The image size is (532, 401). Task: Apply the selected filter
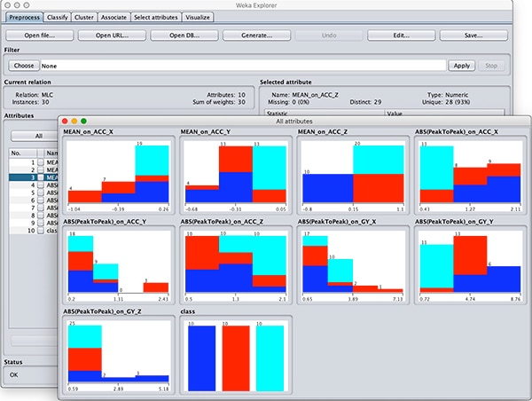(461, 66)
